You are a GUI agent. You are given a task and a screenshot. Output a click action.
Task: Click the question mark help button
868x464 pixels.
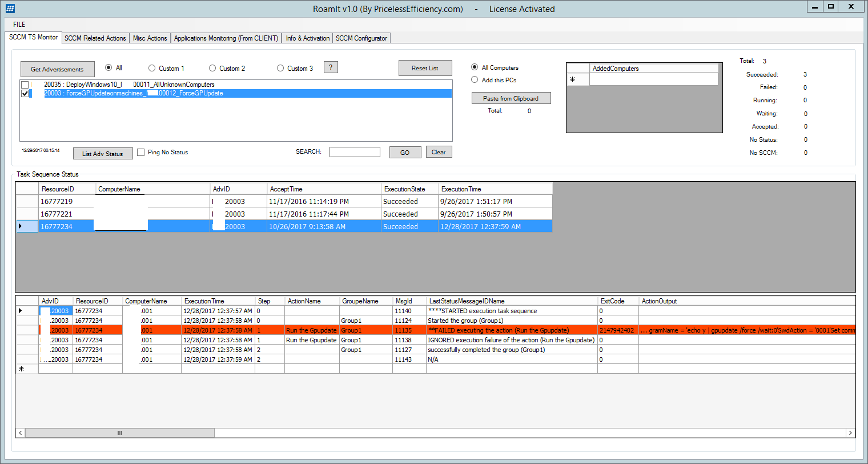[x=331, y=67]
